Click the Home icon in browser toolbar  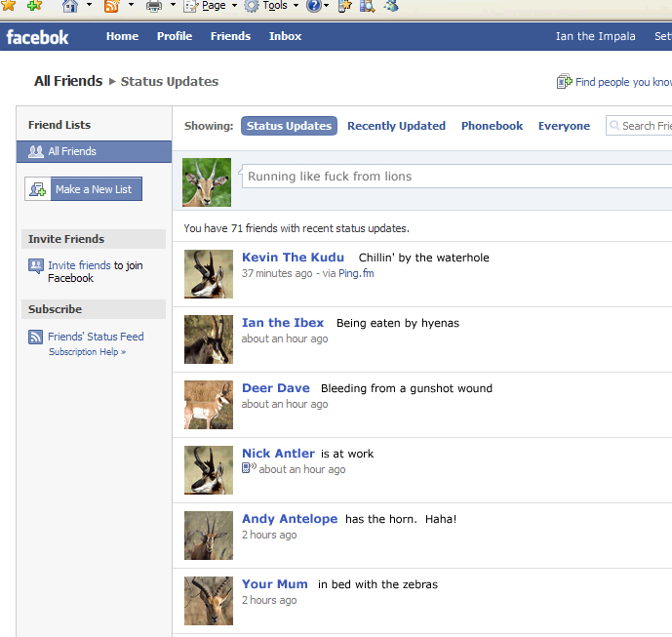[x=70, y=6]
